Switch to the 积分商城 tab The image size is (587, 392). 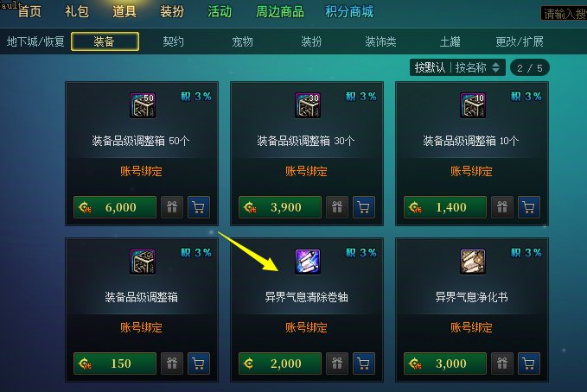pos(349,11)
